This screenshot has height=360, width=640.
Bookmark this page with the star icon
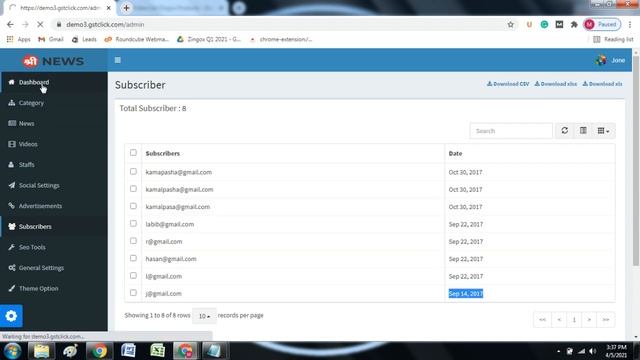click(511, 24)
